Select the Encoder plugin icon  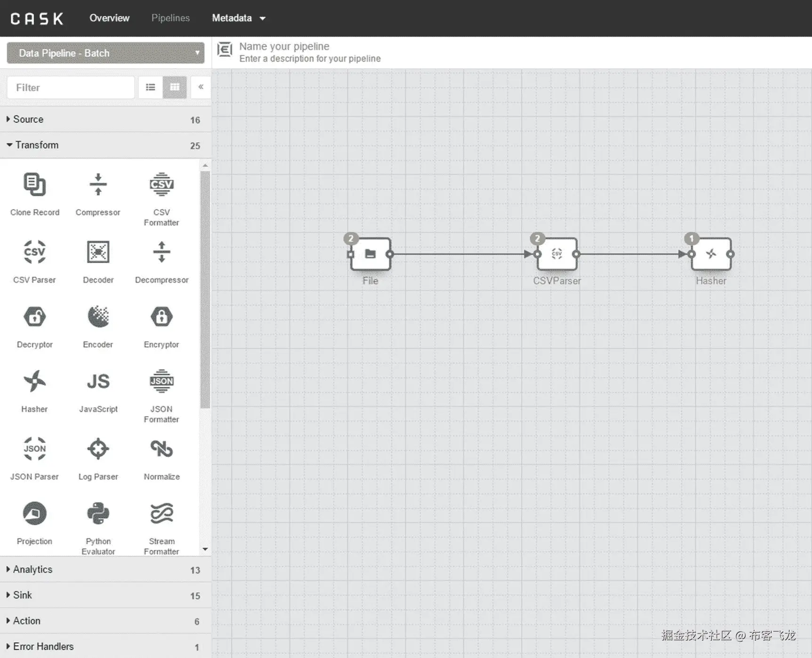[x=98, y=316]
